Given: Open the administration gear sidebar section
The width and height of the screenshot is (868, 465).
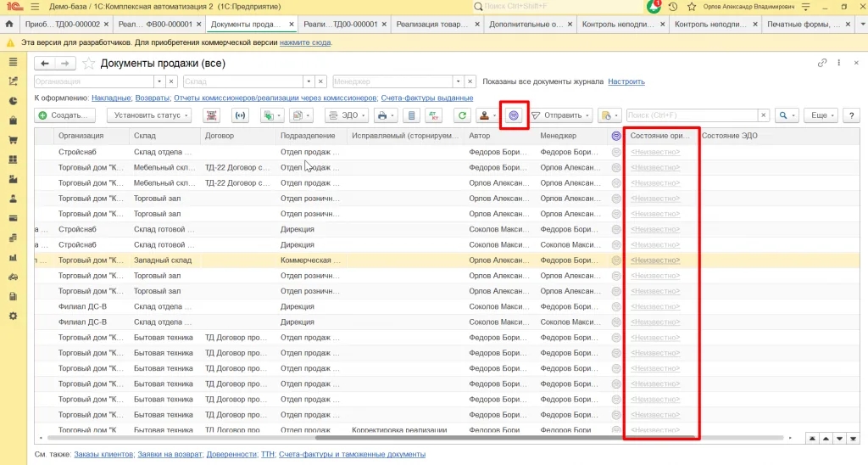Looking at the screenshot, I should [13, 316].
